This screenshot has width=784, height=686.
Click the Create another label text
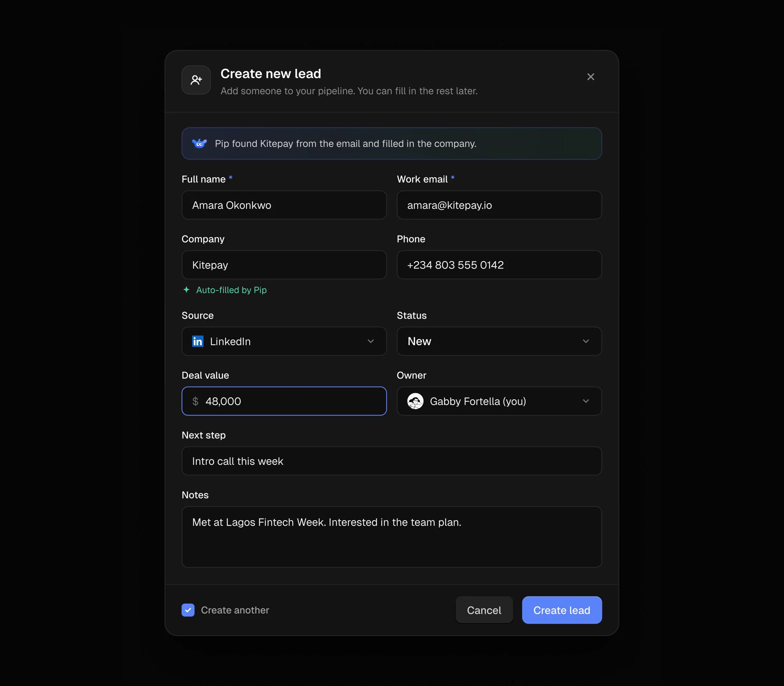click(x=235, y=610)
